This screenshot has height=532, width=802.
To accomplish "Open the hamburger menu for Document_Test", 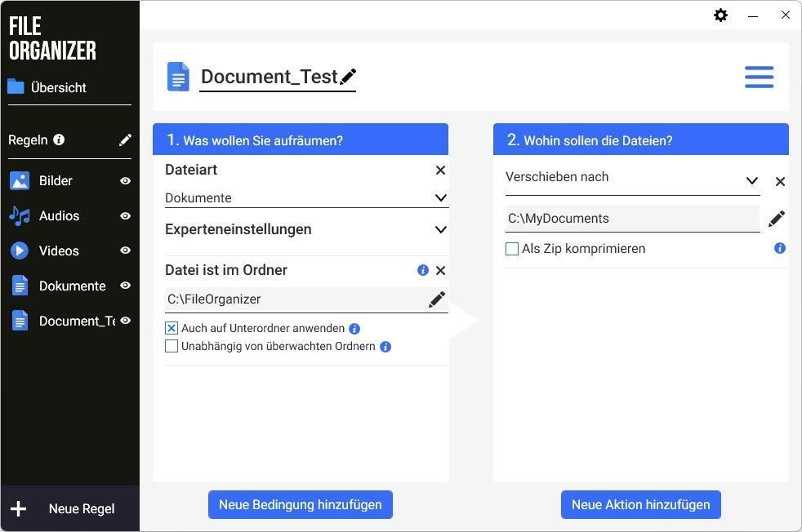I will click(x=759, y=78).
